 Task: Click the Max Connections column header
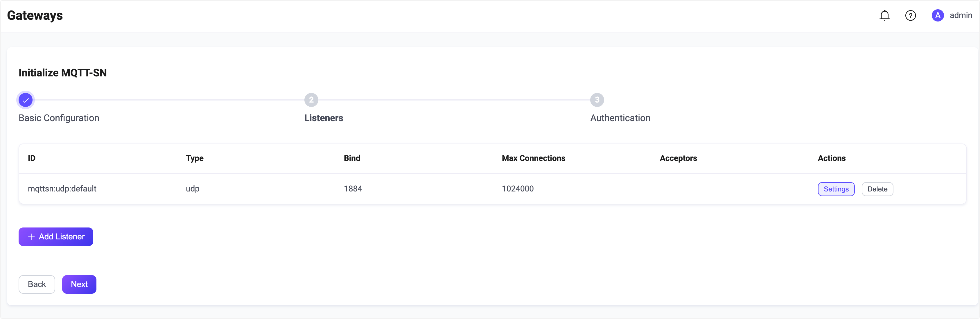533,158
